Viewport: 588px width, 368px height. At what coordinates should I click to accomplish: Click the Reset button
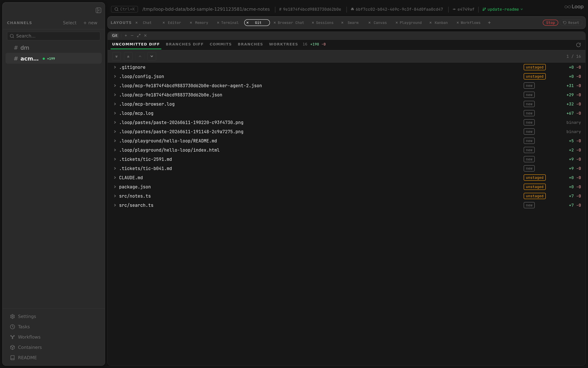[571, 23]
